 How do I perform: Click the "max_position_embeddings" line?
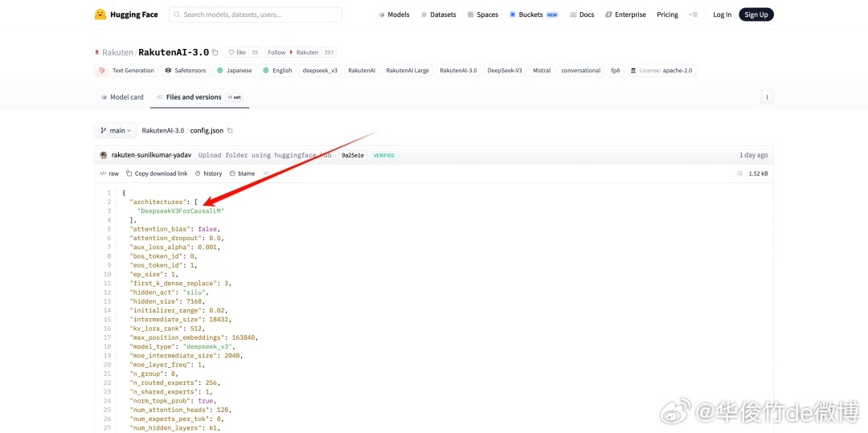click(x=194, y=337)
